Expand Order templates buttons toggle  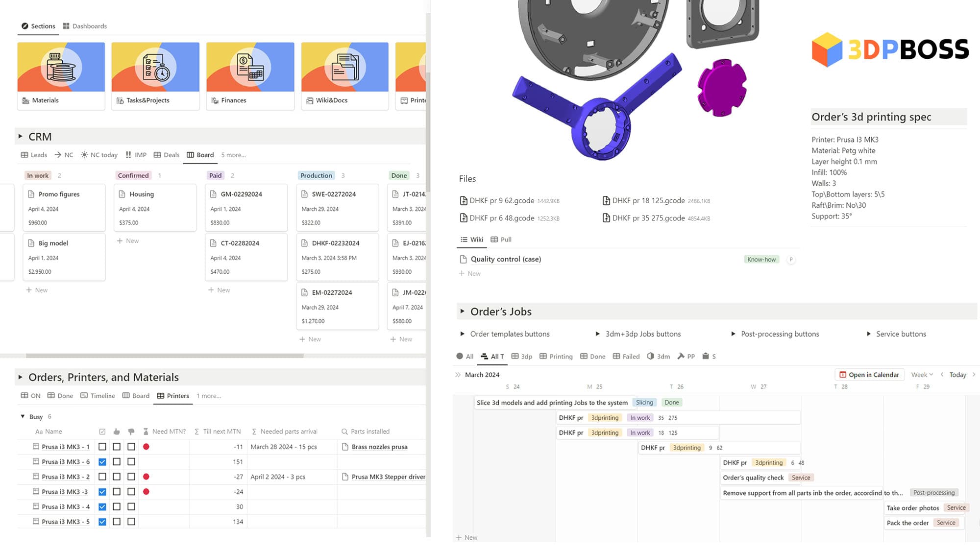[x=462, y=334]
